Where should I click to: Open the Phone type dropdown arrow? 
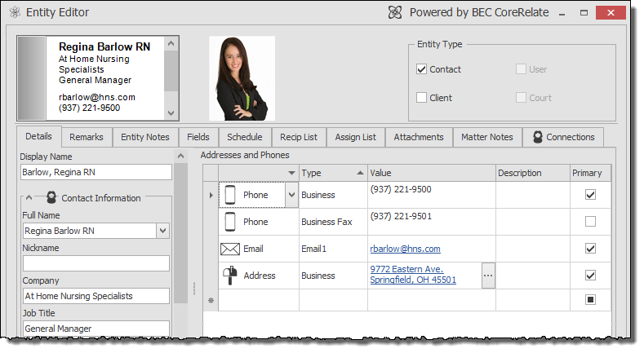point(291,195)
